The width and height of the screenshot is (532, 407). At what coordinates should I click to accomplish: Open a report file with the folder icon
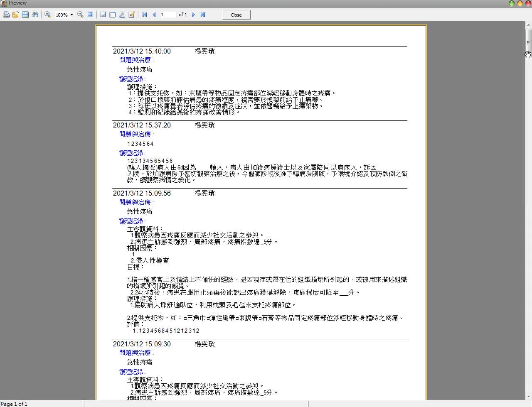[16, 15]
